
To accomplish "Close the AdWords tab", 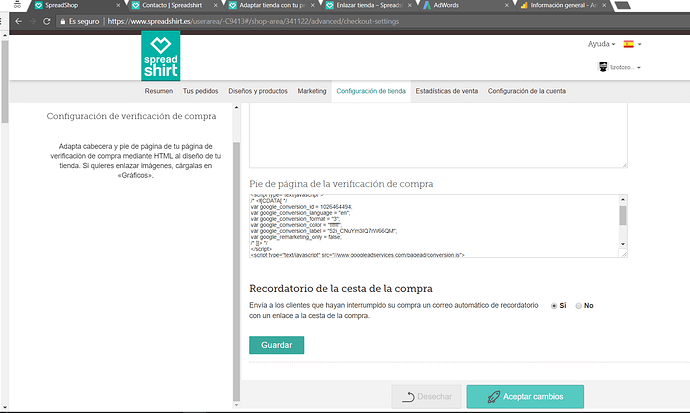I will (506, 5).
